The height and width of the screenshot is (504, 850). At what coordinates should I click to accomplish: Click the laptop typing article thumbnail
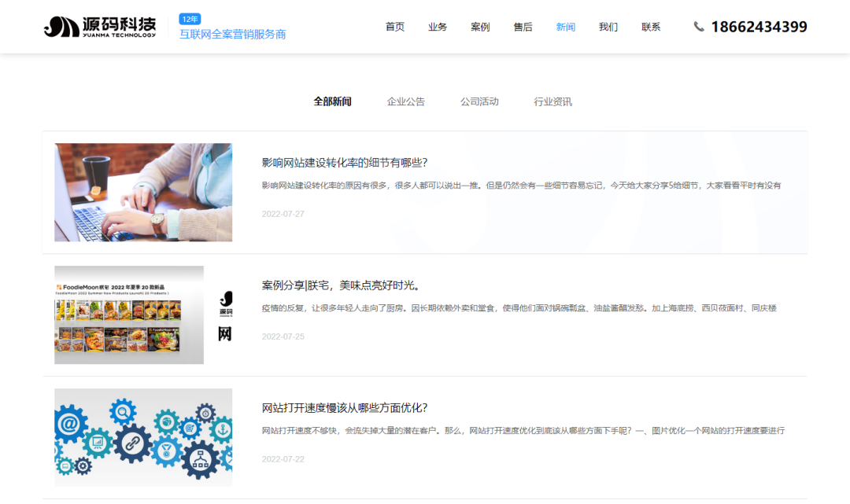(x=143, y=193)
